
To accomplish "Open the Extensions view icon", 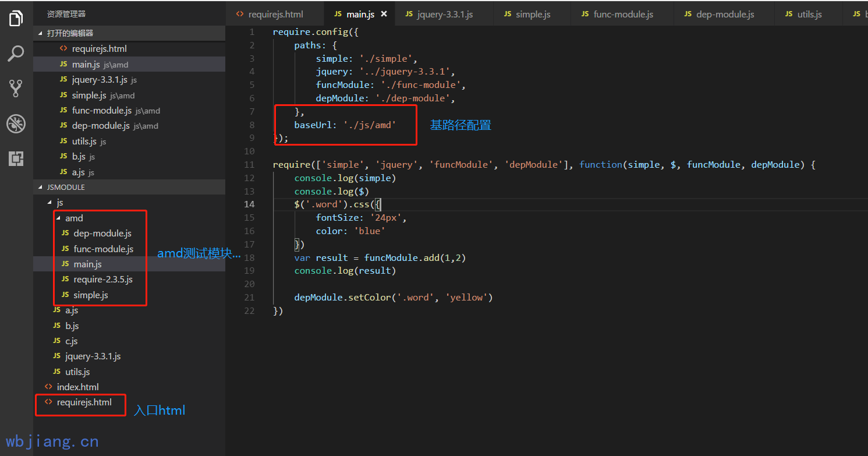I will tap(16, 158).
